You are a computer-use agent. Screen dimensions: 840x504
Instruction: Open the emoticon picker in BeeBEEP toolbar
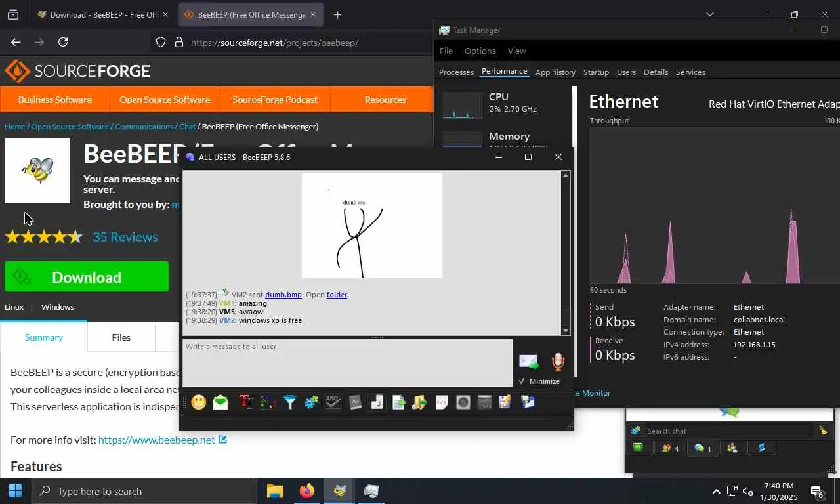(199, 402)
